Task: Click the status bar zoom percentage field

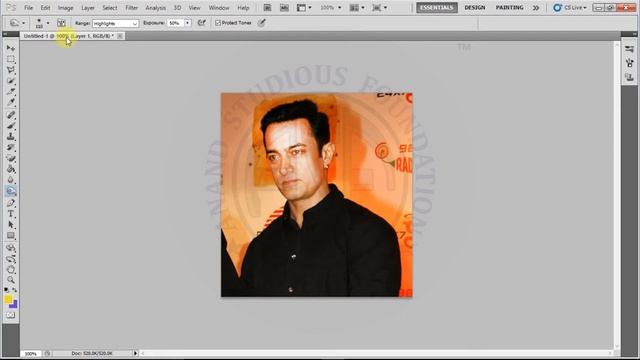Action: click(x=31, y=353)
